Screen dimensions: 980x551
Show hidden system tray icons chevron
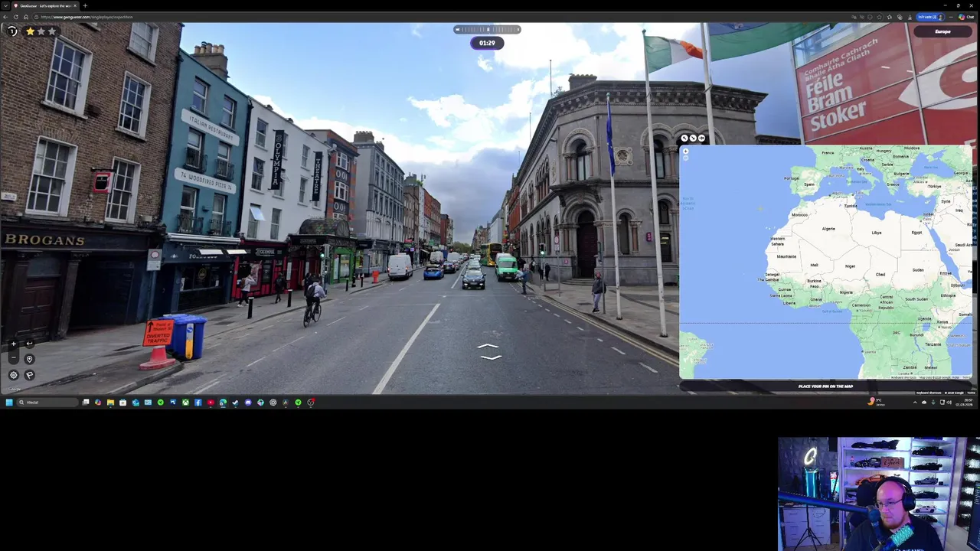coord(915,402)
